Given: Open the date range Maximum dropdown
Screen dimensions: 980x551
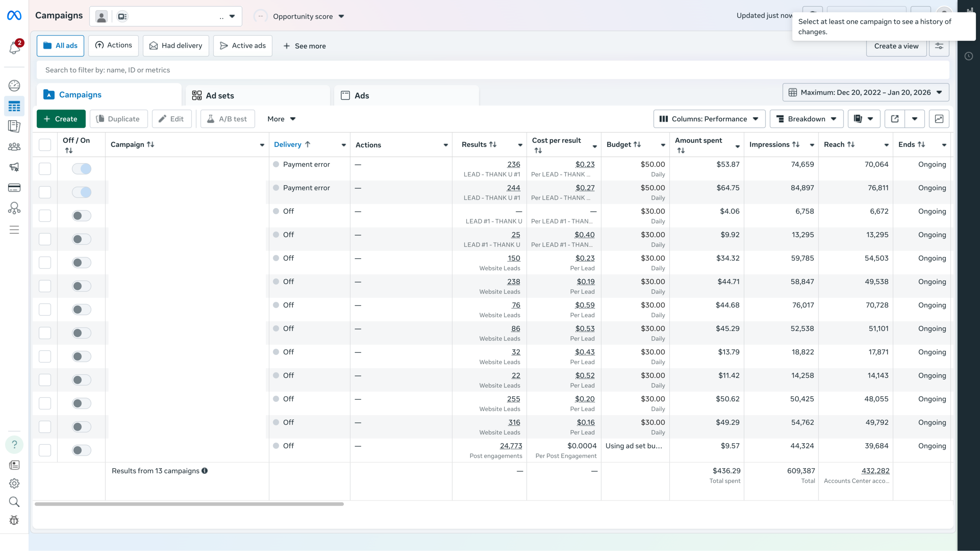Looking at the screenshot, I should coord(866,93).
